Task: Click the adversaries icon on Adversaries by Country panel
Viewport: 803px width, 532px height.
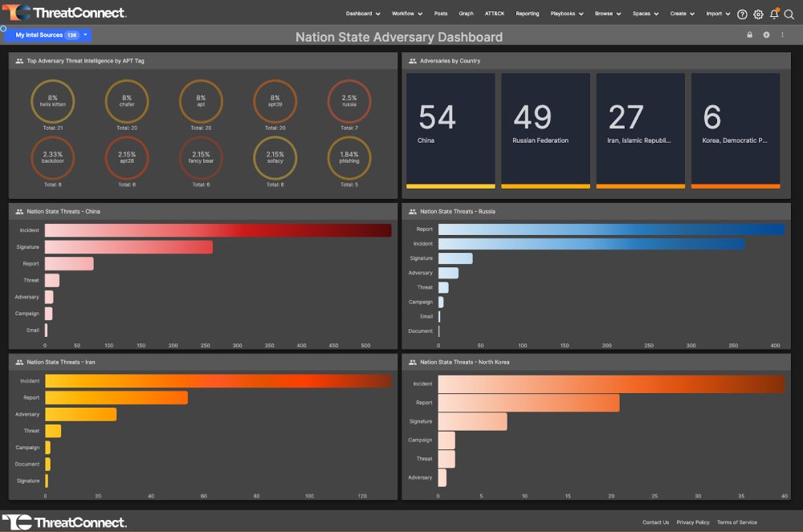Action: [412, 60]
